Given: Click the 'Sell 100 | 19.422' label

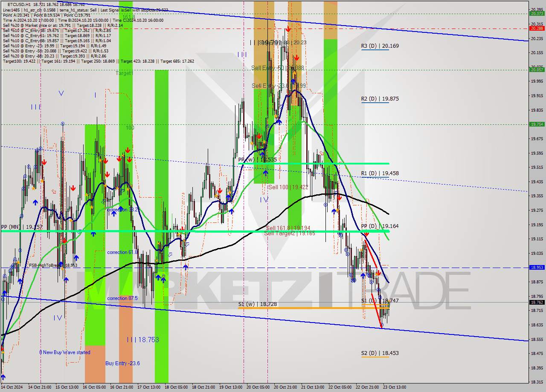Looking at the screenshot, I should [288, 187].
